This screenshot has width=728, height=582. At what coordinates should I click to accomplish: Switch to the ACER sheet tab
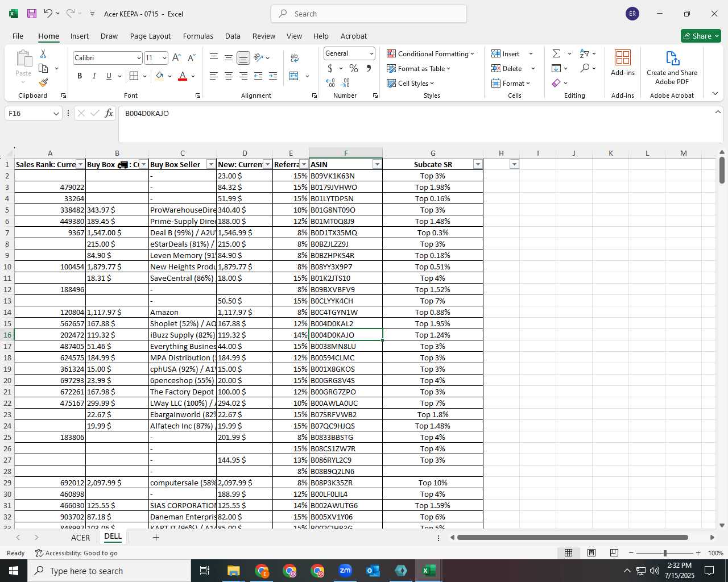(x=80, y=538)
